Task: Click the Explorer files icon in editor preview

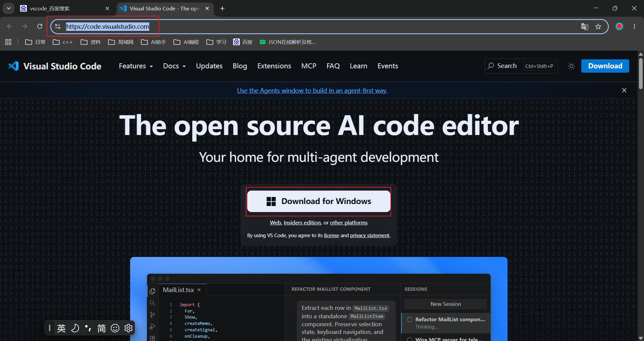Action: coord(152,291)
